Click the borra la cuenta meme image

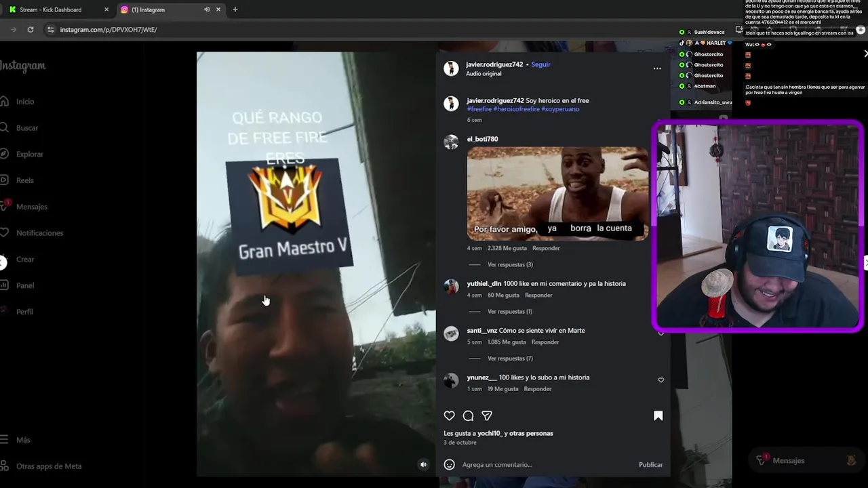[557, 193]
